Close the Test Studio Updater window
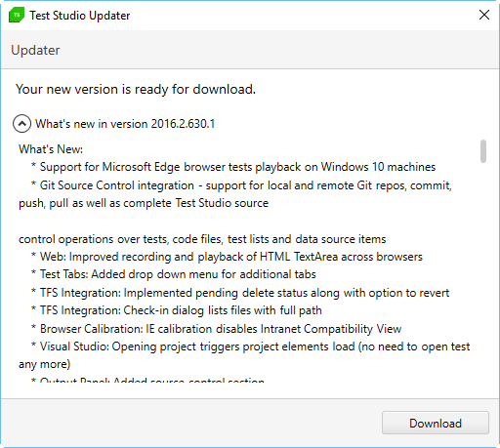 pyautogui.click(x=484, y=15)
